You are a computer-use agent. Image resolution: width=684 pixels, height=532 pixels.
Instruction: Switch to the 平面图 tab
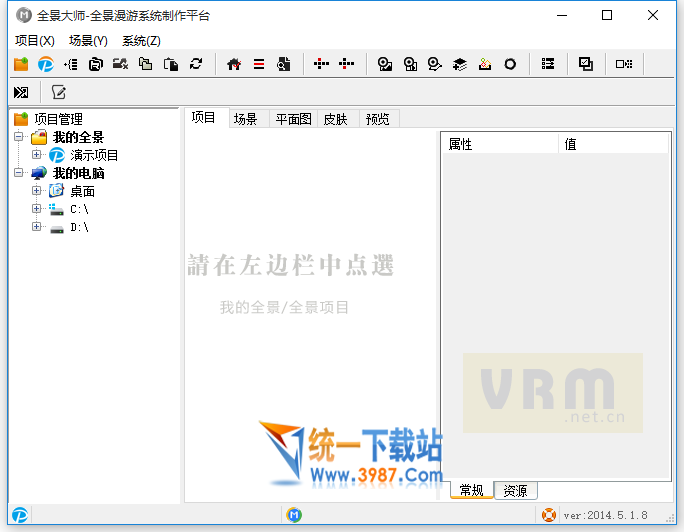tap(294, 119)
